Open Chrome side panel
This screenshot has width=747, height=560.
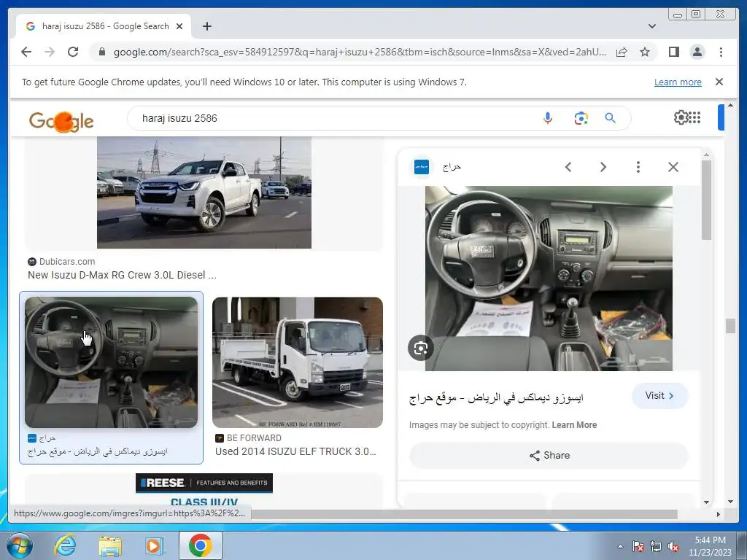[673, 52]
